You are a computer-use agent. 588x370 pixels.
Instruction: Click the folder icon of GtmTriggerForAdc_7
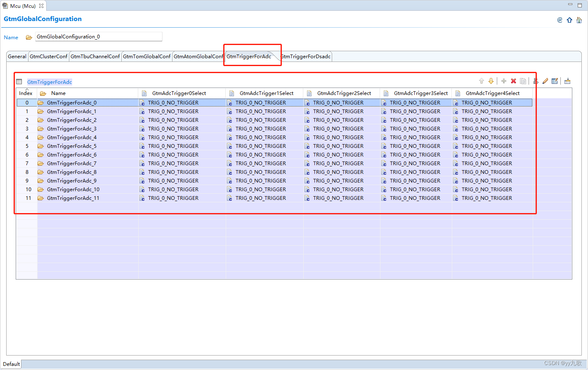point(40,164)
